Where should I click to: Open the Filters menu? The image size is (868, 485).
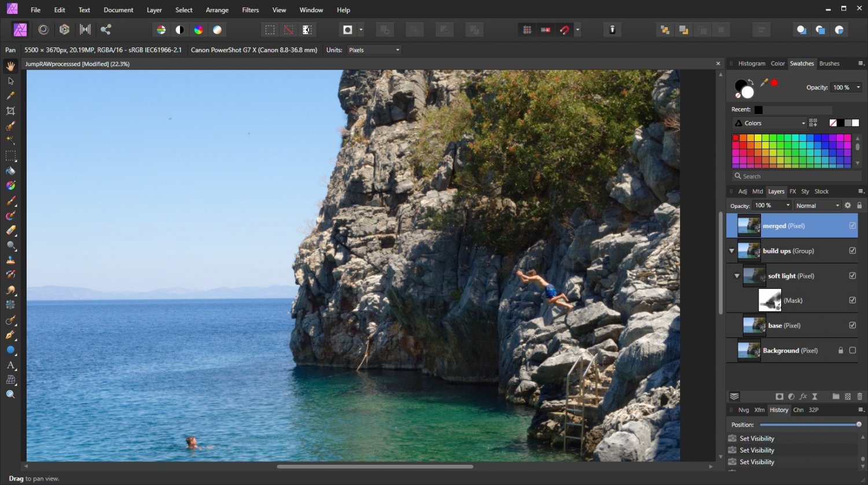[x=250, y=10]
